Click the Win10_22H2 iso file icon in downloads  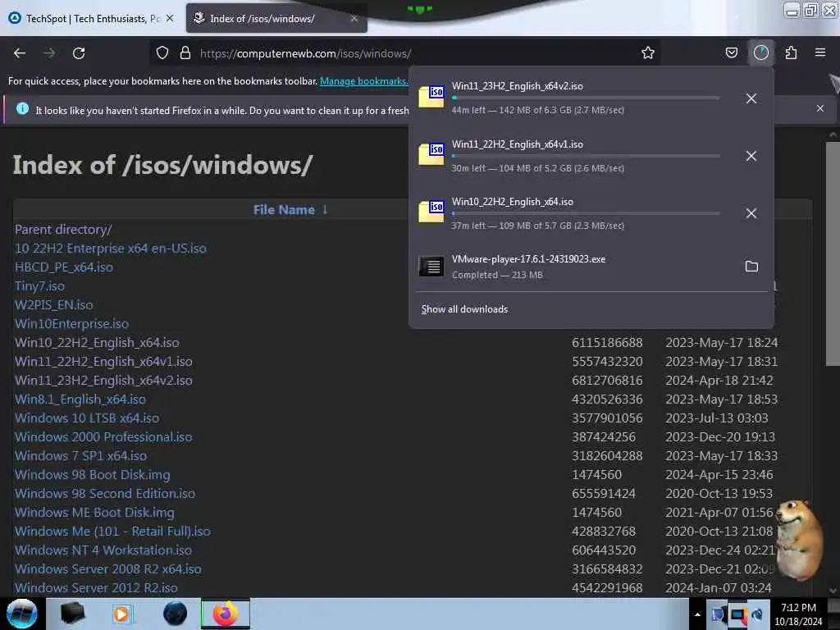(431, 212)
